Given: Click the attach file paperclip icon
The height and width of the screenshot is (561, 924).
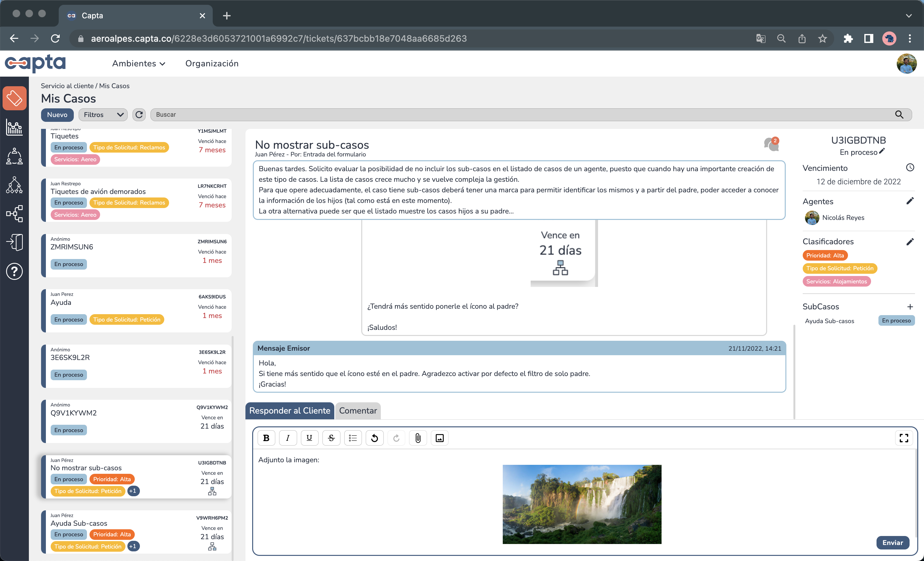Looking at the screenshot, I should (418, 438).
